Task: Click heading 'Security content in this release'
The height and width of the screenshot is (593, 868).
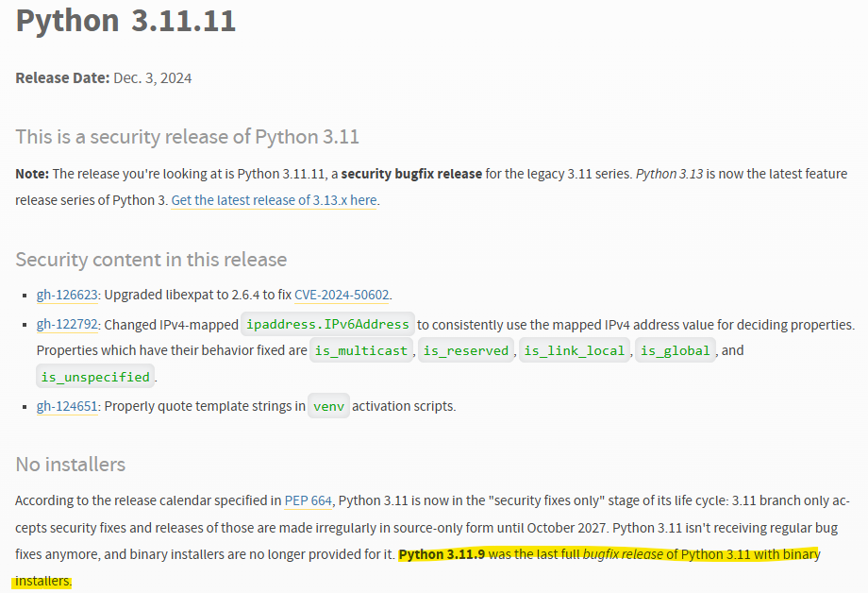Action: click(151, 260)
